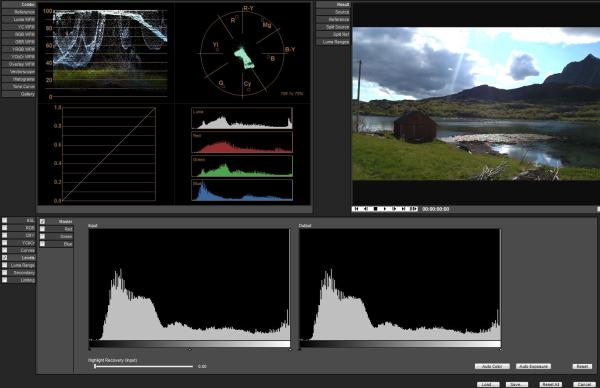This screenshot has height=388, width=600.
Task: Switch scopes to Vectorscope view
Action: [x=19, y=72]
